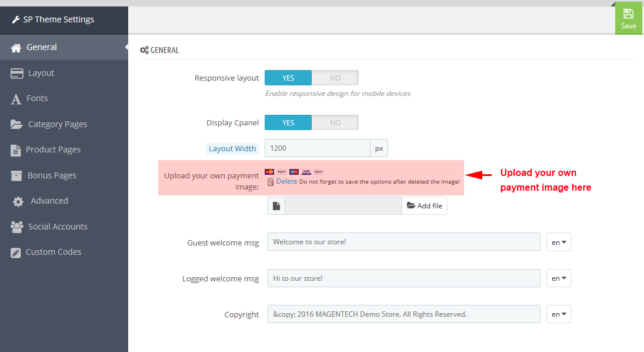The width and height of the screenshot is (644, 352).
Task: Click the Bonus Pages archive icon
Action: point(16,175)
